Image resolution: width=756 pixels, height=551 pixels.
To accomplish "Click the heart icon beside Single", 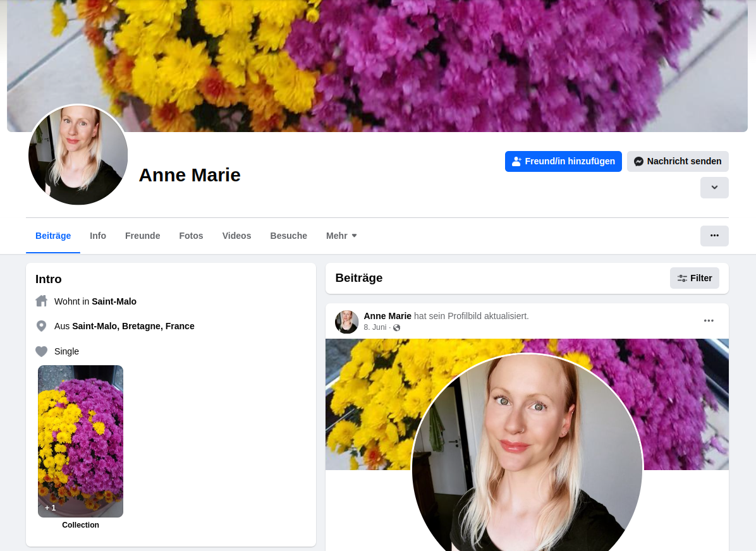I will coord(42,351).
